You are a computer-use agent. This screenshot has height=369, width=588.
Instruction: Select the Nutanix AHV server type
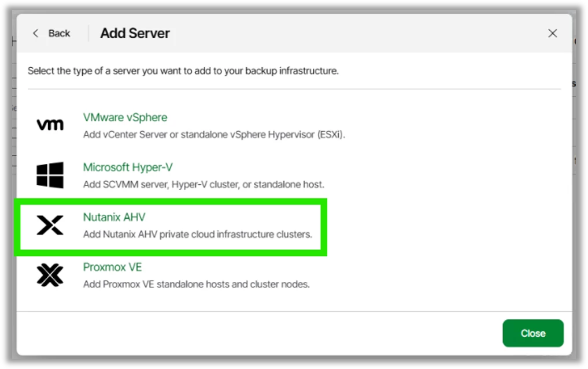coord(114,217)
